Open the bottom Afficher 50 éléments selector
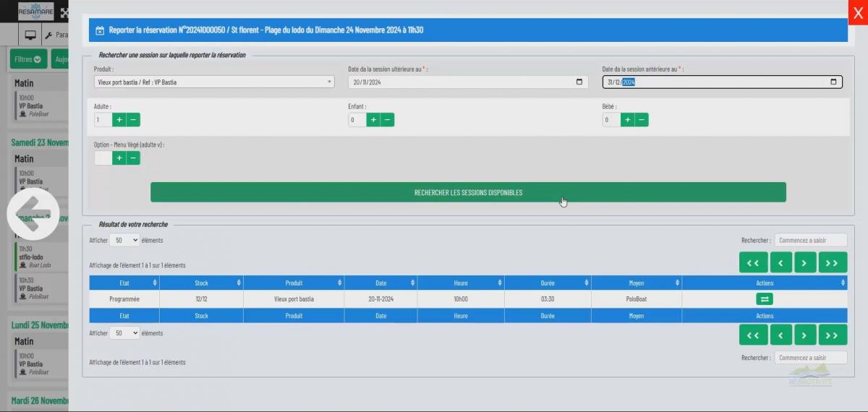This screenshot has height=412, width=868. coord(125,333)
